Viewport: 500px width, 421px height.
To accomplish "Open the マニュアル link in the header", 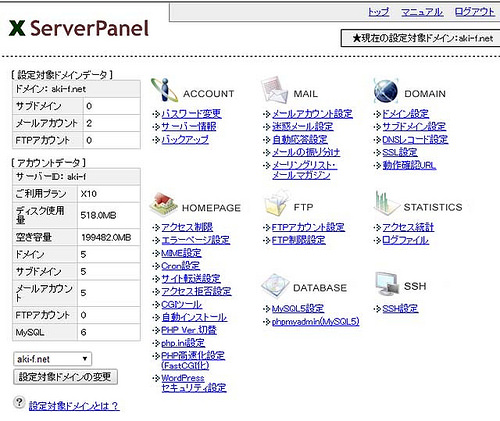I will click(x=422, y=12).
